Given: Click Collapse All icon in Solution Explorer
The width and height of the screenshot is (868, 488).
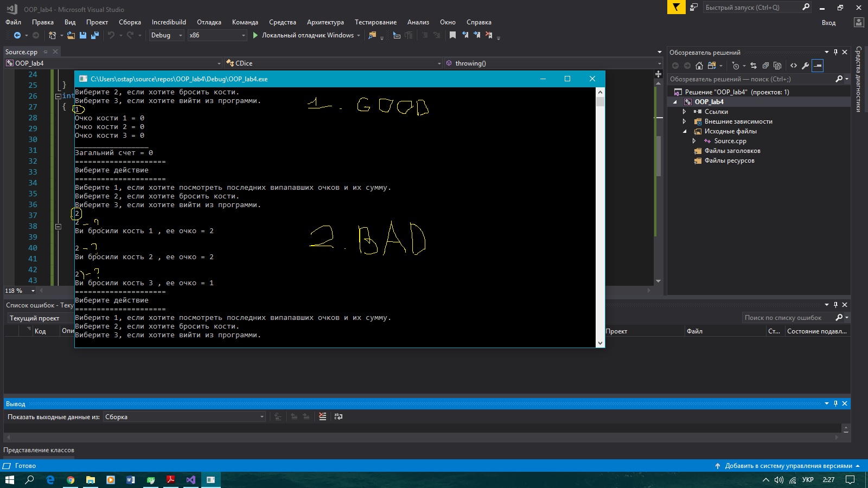Looking at the screenshot, I should point(765,66).
